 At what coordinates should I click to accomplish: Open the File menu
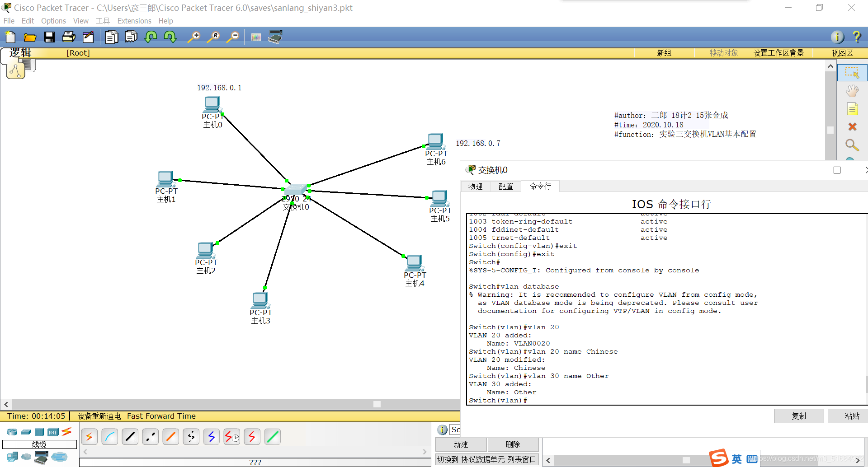pyautogui.click(x=9, y=21)
